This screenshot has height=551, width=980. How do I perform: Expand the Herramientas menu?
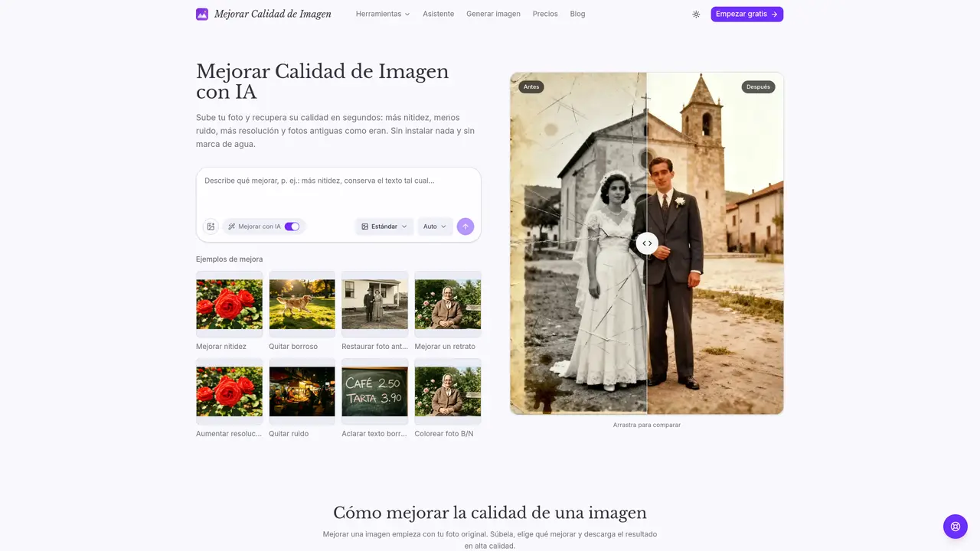pyautogui.click(x=383, y=14)
